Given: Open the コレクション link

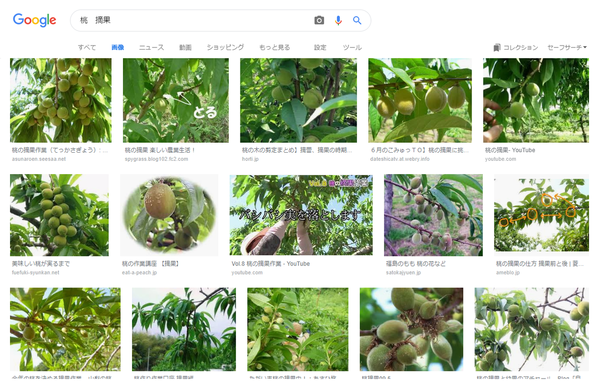Looking at the screenshot, I should click(x=520, y=47).
